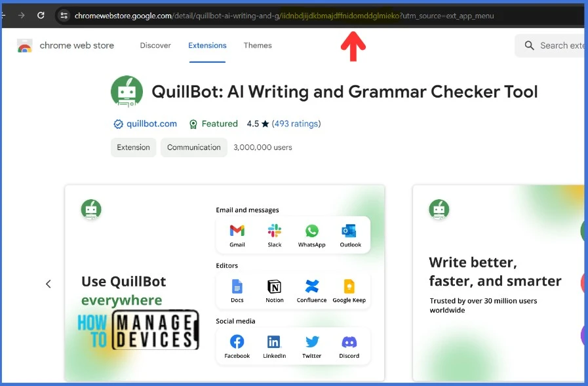This screenshot has height=386, width=588.
Task: Click the QuillBot AI Writing page title
Action: coord(345,92)
